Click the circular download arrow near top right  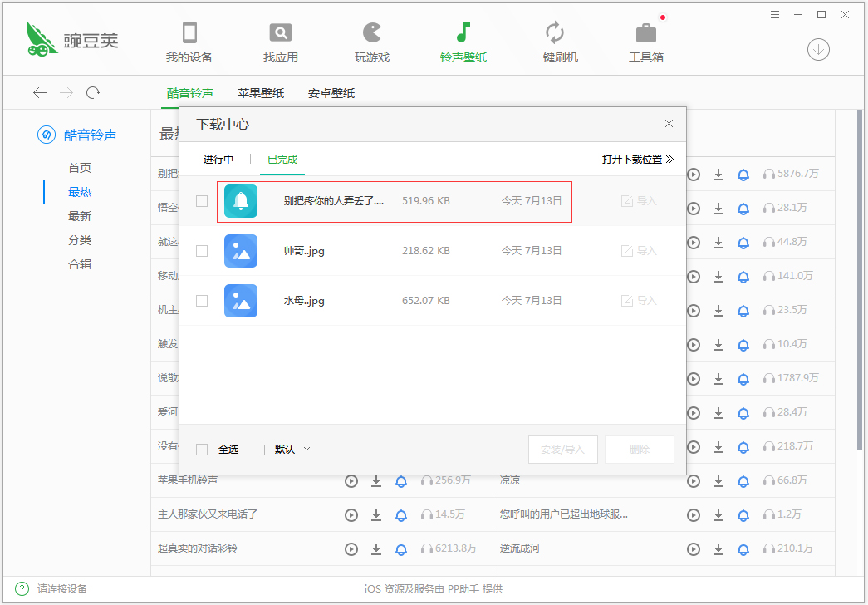click(x=818, y=50)
